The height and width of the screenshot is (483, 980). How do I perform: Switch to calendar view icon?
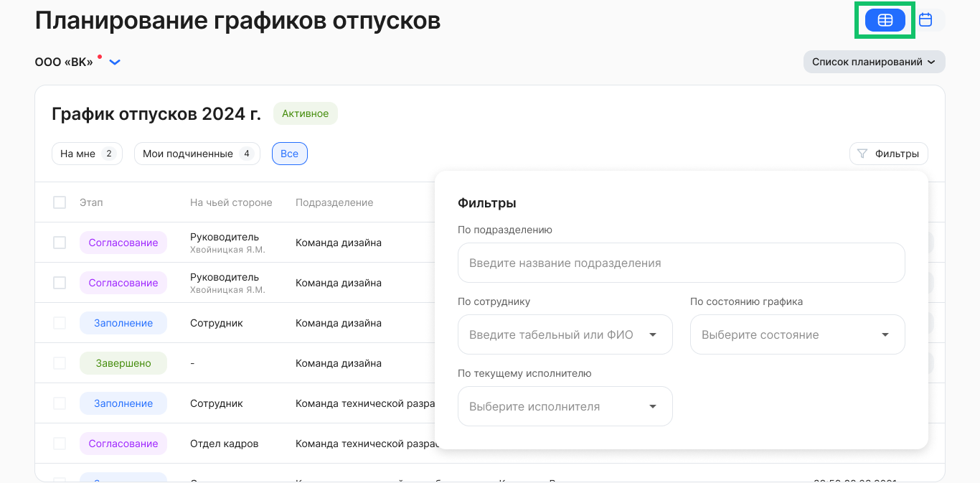point(925,20)
